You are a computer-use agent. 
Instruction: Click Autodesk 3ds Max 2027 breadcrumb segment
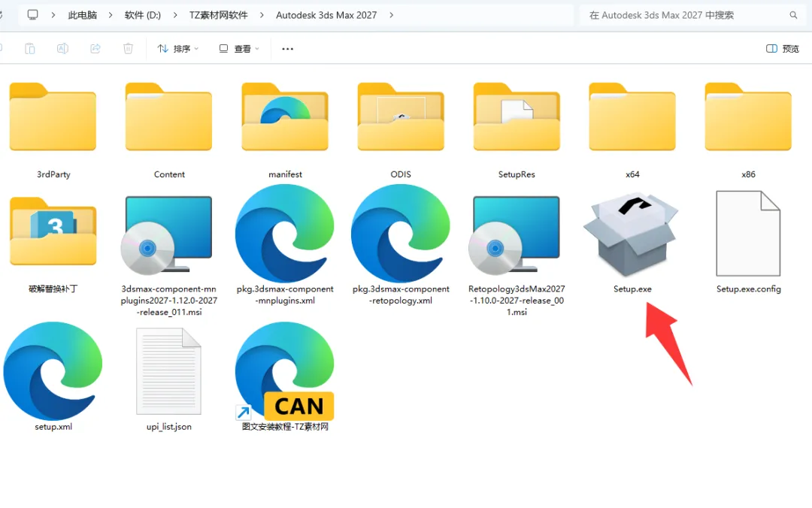[326, 15]
